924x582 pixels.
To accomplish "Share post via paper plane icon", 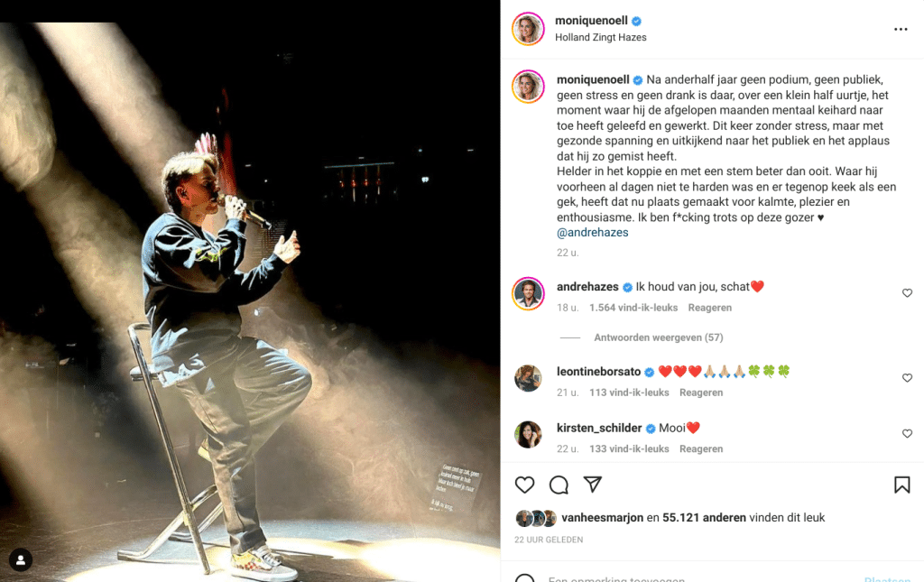I will tap(592, 485).
